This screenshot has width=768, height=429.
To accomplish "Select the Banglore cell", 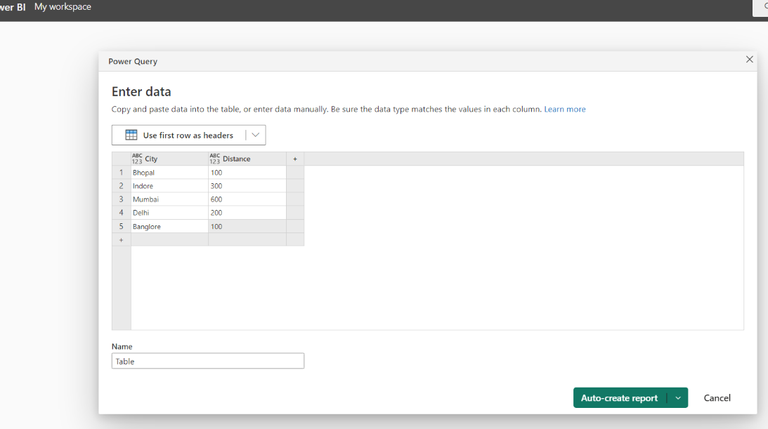I will point(168,227).
